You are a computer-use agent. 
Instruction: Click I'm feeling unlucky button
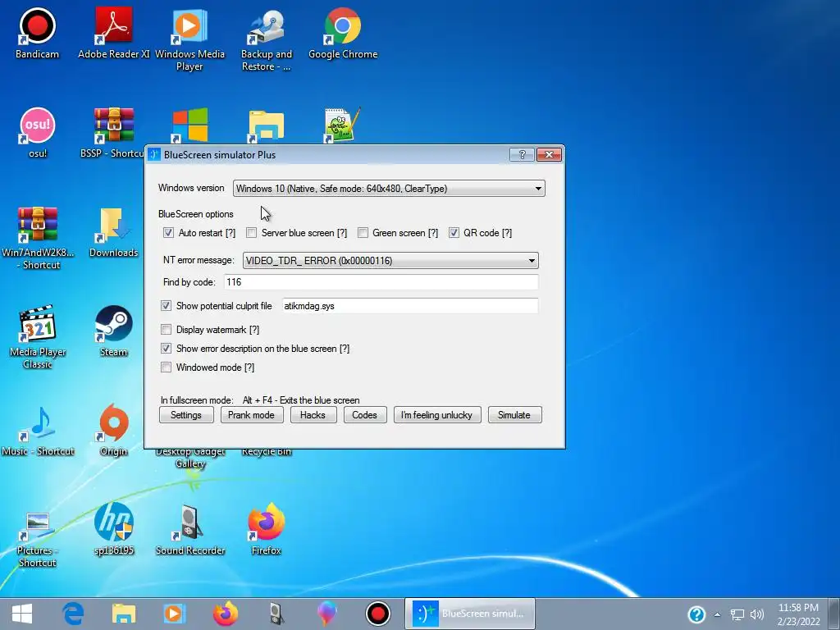click(436, 414)
